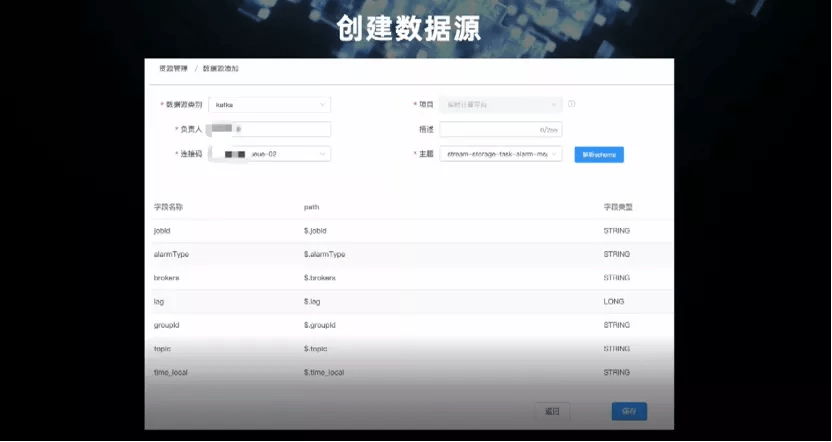Click the info icon beside the 项目 dropdown
832x442 pixels.
click(571, 104)
